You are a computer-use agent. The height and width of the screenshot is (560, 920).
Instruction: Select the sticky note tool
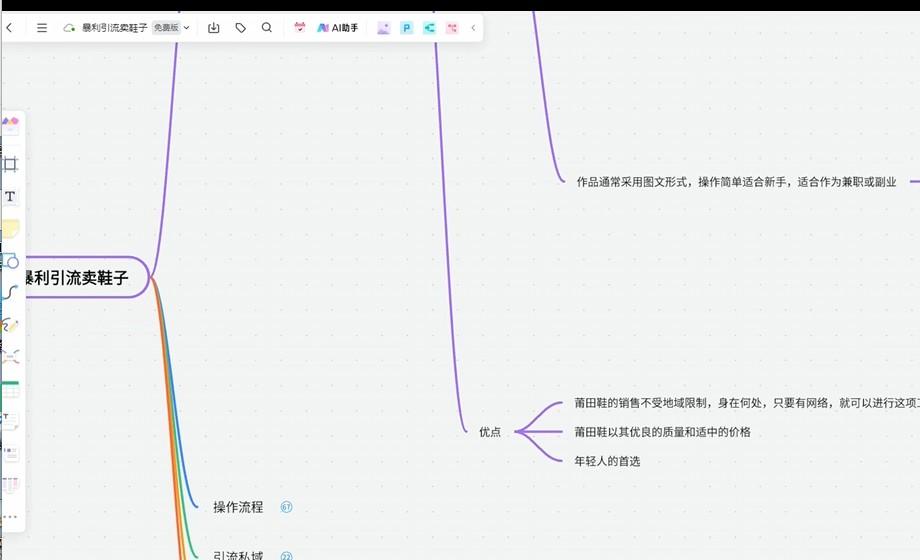[x=10, y=229]
